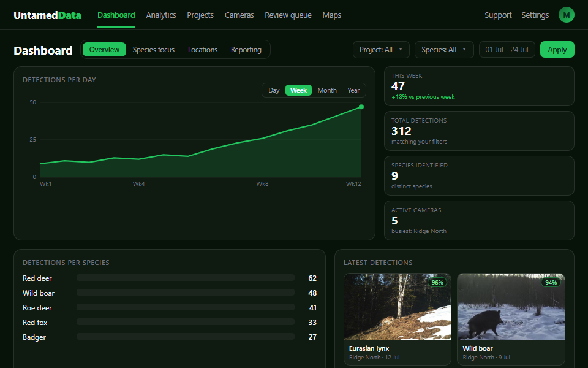Screen dimensions: 588x368
Task: Click "Ridge North · 12 Jul" caption
Action: [x=374, y=358]
